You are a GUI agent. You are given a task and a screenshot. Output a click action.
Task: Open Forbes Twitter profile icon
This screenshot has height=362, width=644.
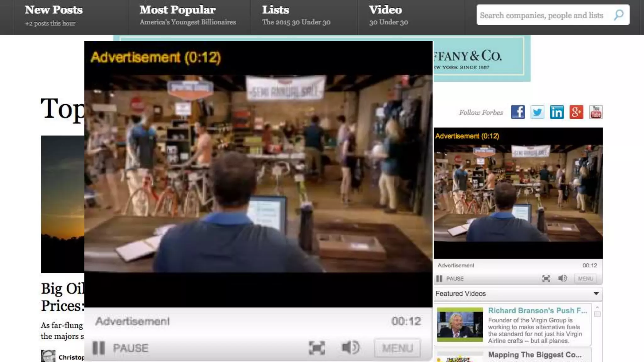pyautogui.click(x=537, y=112)
